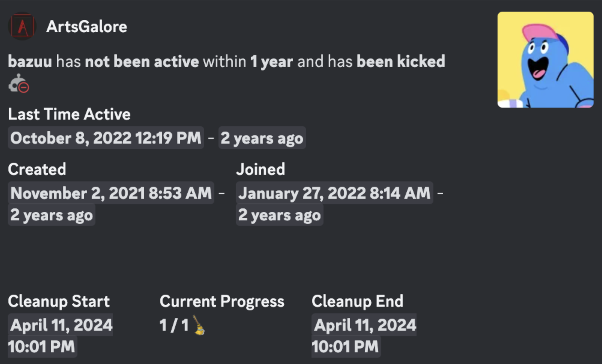Click the Cleanup End 10:01 PM time

[345, 347]
